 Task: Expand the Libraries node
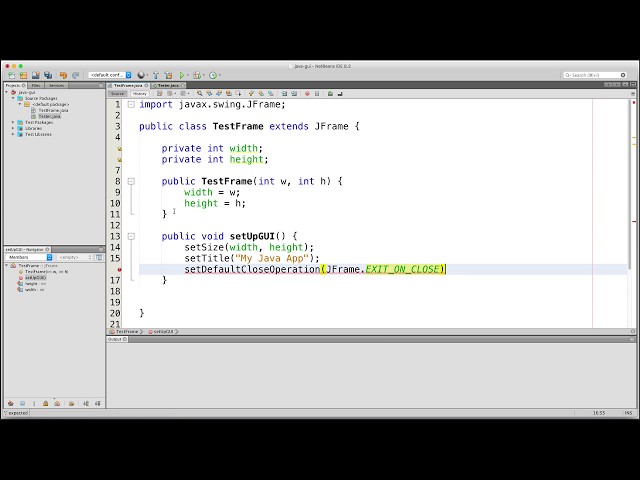tap(13, 128)
